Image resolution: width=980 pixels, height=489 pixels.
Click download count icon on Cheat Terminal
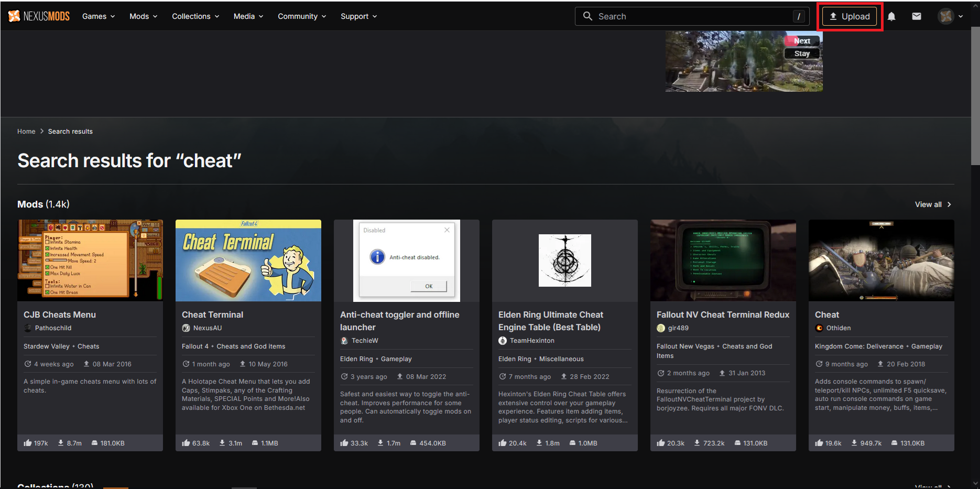coord(222,443)
